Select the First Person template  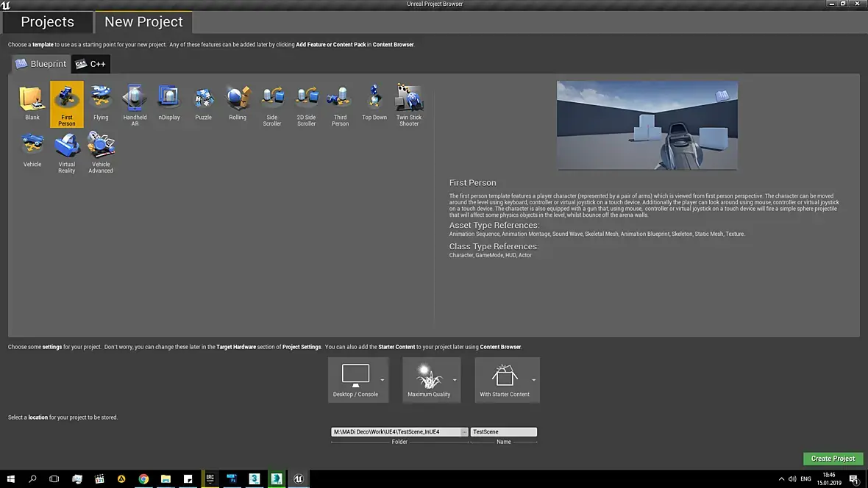click(66, 104)
